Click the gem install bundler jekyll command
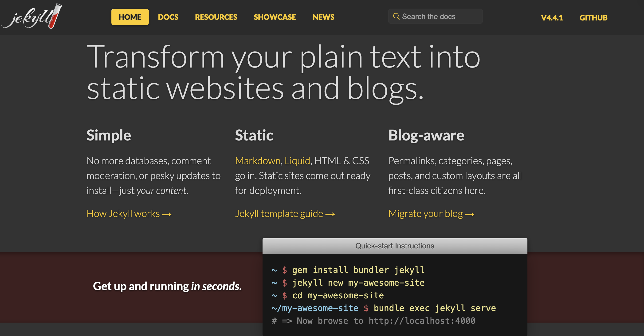 pos(358,270)
